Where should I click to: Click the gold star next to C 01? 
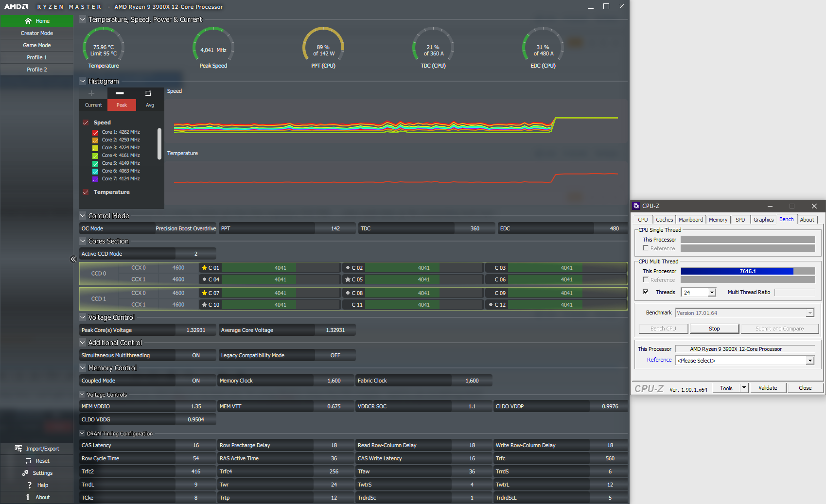pos(205,268)
